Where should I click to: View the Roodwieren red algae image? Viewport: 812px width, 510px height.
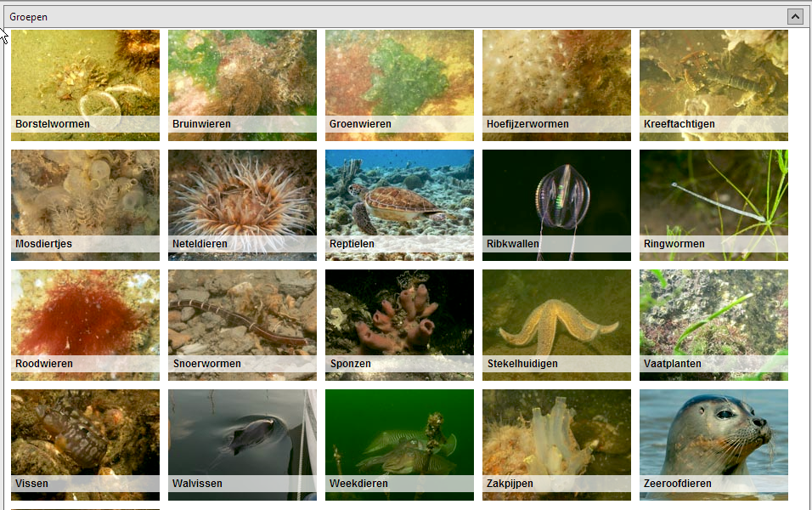coord(86,325)
